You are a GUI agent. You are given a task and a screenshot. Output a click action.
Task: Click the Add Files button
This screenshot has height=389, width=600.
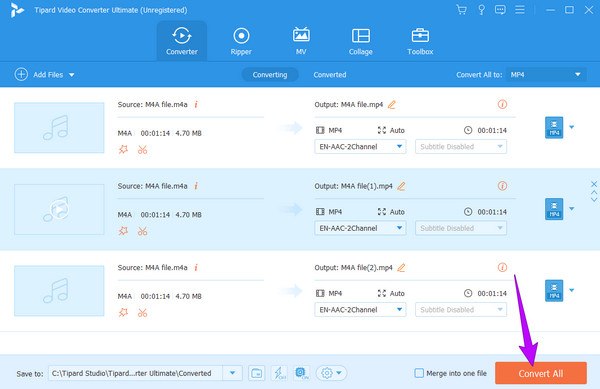[44, 75]
